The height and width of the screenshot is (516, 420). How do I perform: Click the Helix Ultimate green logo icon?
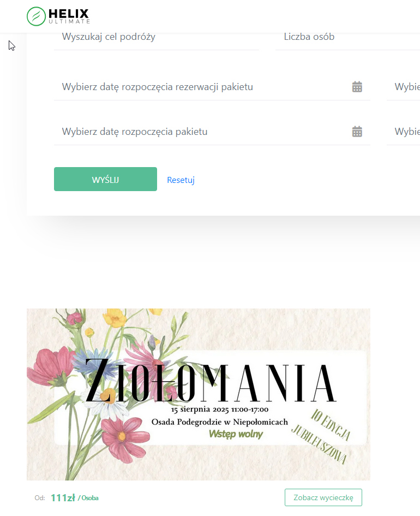click(x=36, y=16)
